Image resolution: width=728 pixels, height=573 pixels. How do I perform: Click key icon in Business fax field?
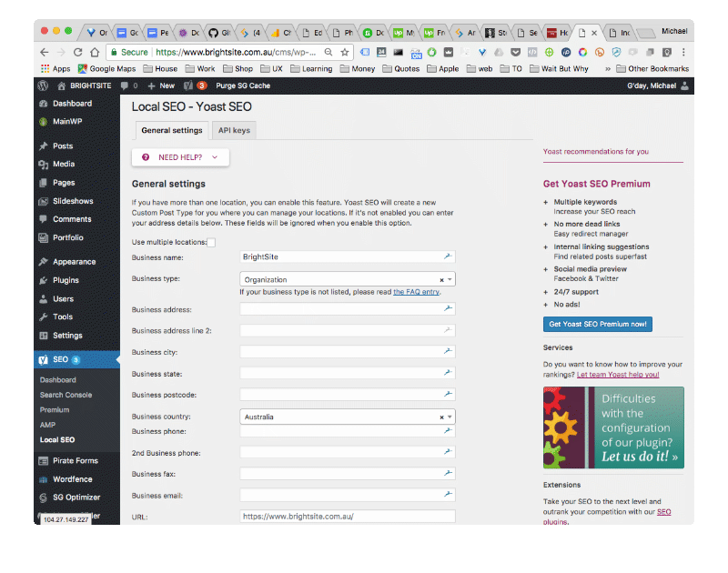pyautogui.click(x=448, y=473)
